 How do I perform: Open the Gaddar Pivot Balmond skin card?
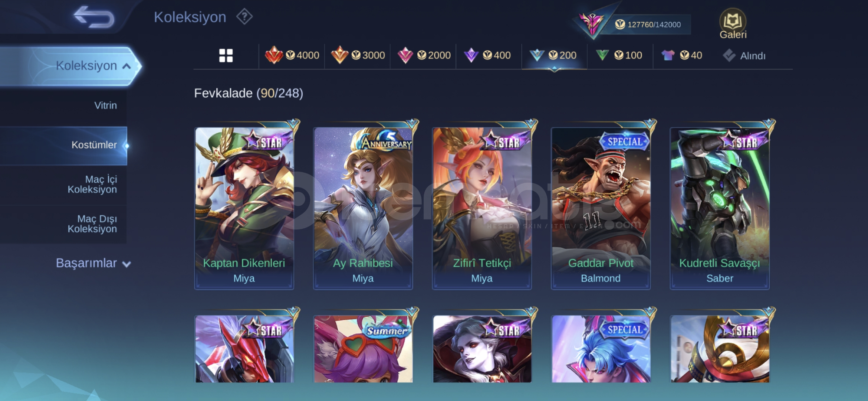601,208
